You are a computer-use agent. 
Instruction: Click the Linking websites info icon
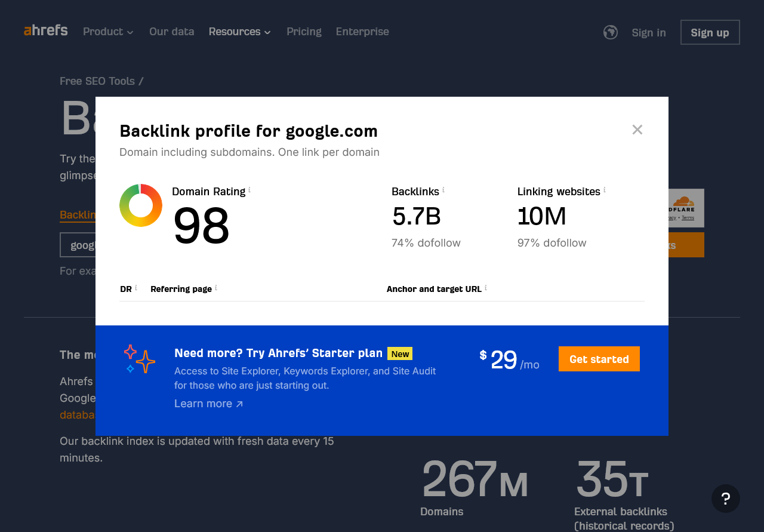(x=604, y=189)
